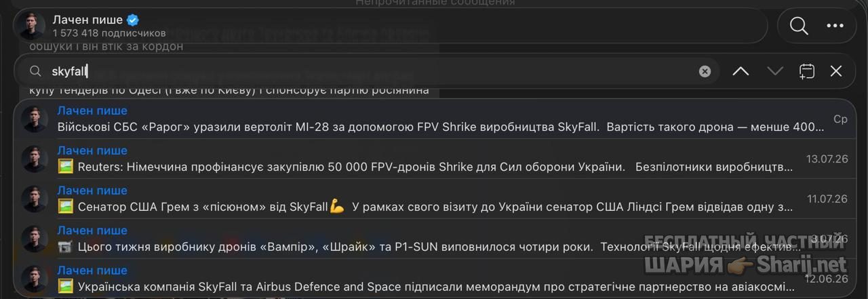Open result about Сенатор США Грем
The height and width of the screenshot is (299, 868).
click(x=434, y=199)
